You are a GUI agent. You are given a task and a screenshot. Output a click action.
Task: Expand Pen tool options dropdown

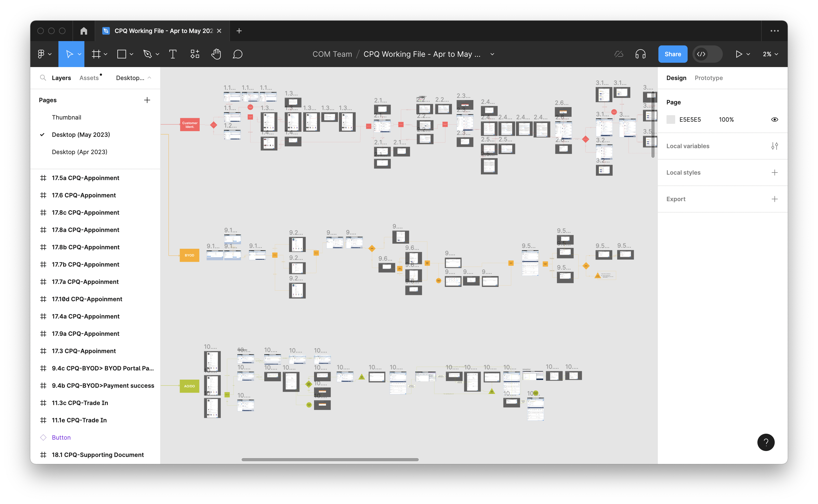[157, 54]
